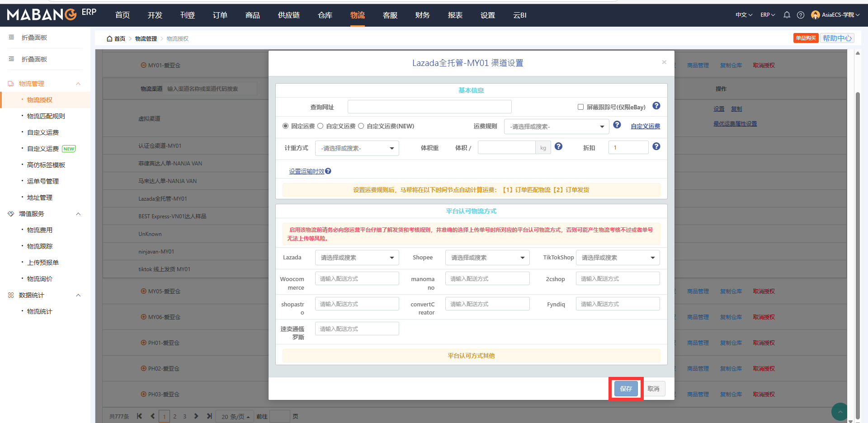Click the home icon in breadcrumb
This screenshot has height=423, width=868.
[109, 39]
